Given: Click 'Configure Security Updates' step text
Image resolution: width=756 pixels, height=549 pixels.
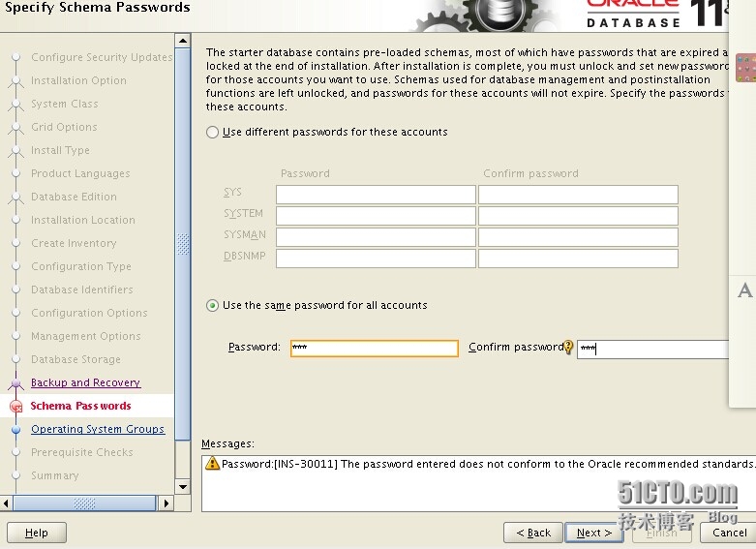Looking at the screenshot, I should coord(102,57).
